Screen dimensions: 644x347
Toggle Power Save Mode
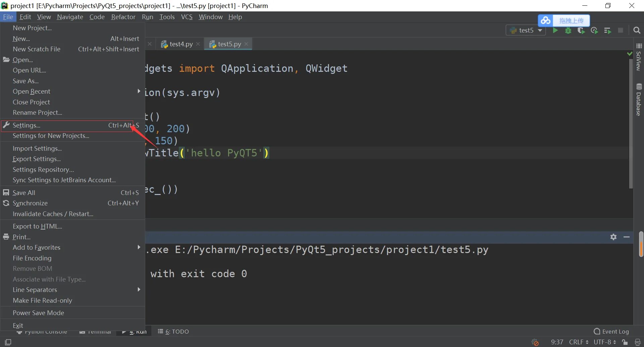pyautogui.click(x=72, y=313)
